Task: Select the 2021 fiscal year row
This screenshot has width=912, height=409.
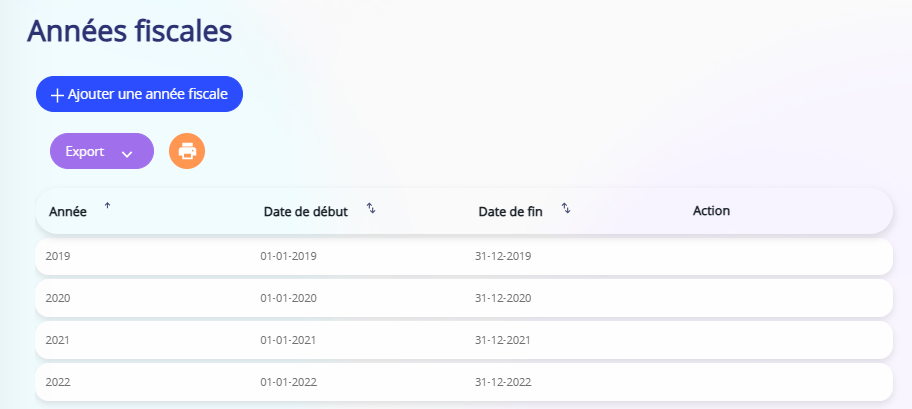Action: (x=464, y=340)
